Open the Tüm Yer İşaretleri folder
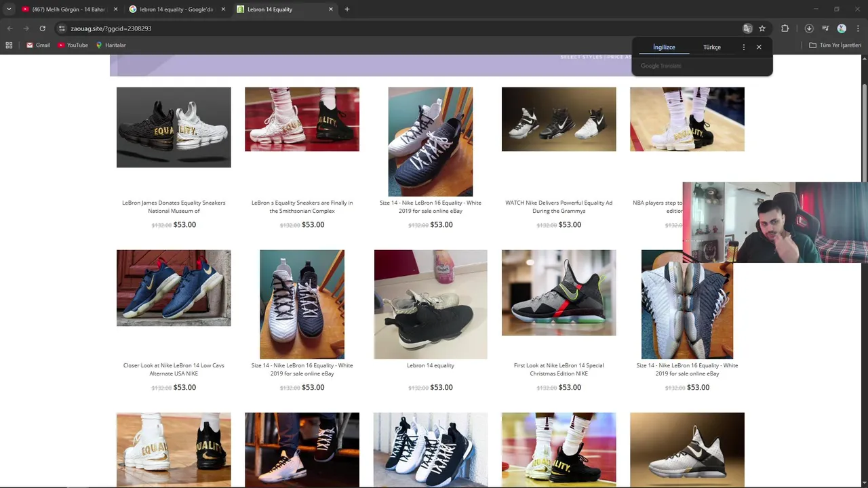Viewport: 868px width, 488px height. point(835,45)
